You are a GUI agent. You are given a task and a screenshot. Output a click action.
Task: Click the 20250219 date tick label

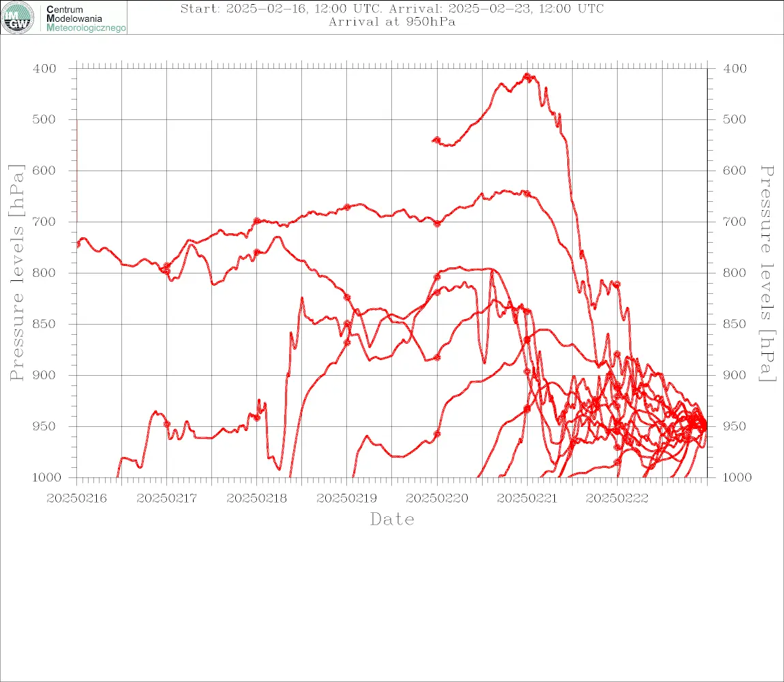(346, 499)
